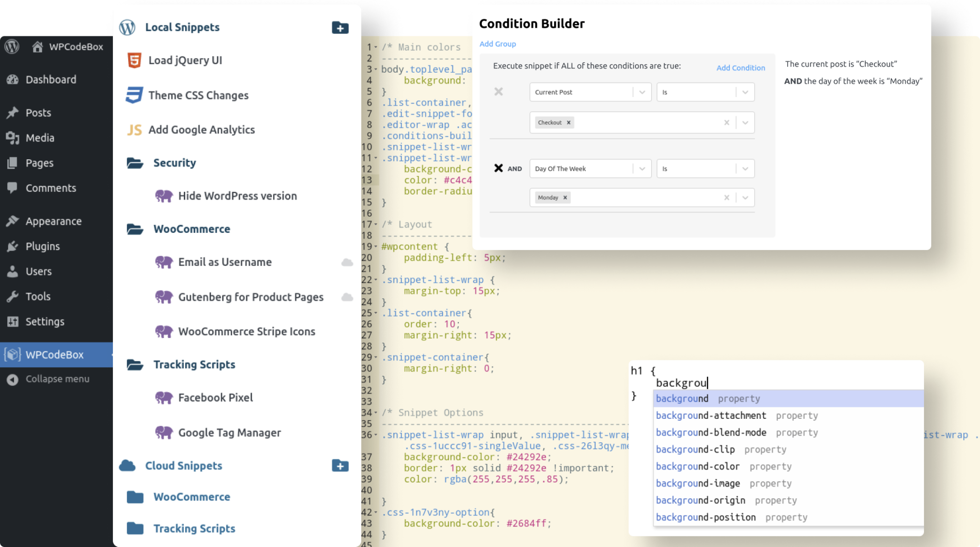Collapse the Security snippets folder
Screen dimensions: 980x547
(x=135, y=163)
